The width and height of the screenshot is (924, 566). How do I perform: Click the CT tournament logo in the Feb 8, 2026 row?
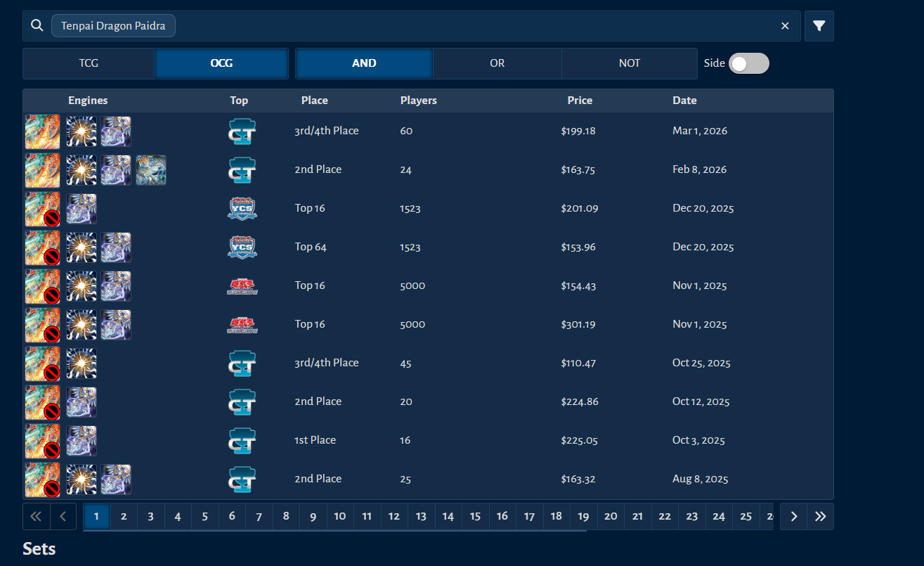click(x=242, y=170)
